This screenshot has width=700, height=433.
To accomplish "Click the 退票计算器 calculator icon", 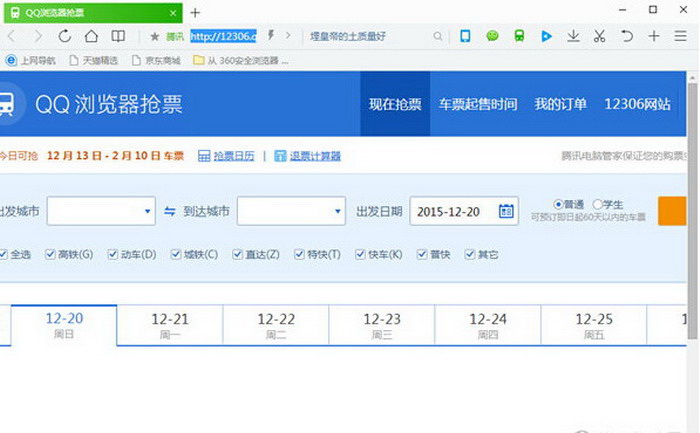I will point(280,156).
